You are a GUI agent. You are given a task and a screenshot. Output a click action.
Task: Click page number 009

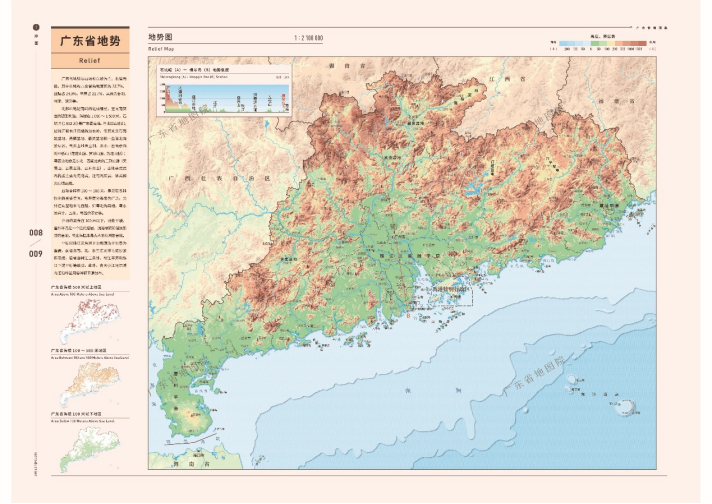(x=36, y=253)
